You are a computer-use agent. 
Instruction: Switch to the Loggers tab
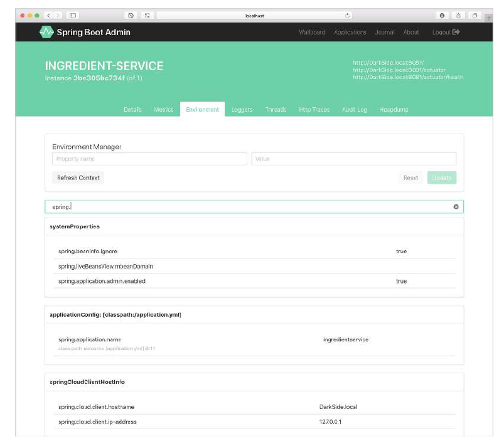pos(242,110)
